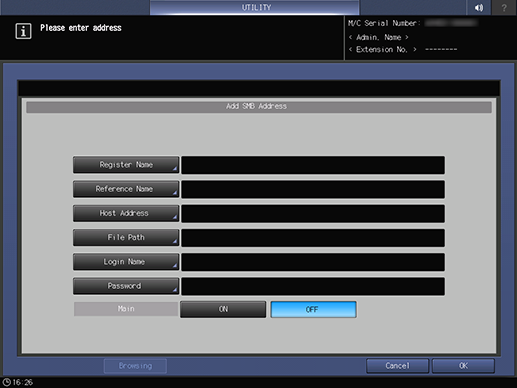Click the 'Please enter address' message
The width and height of the screenshot is (517, 388).
pyautogui.click(x=81, y=28)
